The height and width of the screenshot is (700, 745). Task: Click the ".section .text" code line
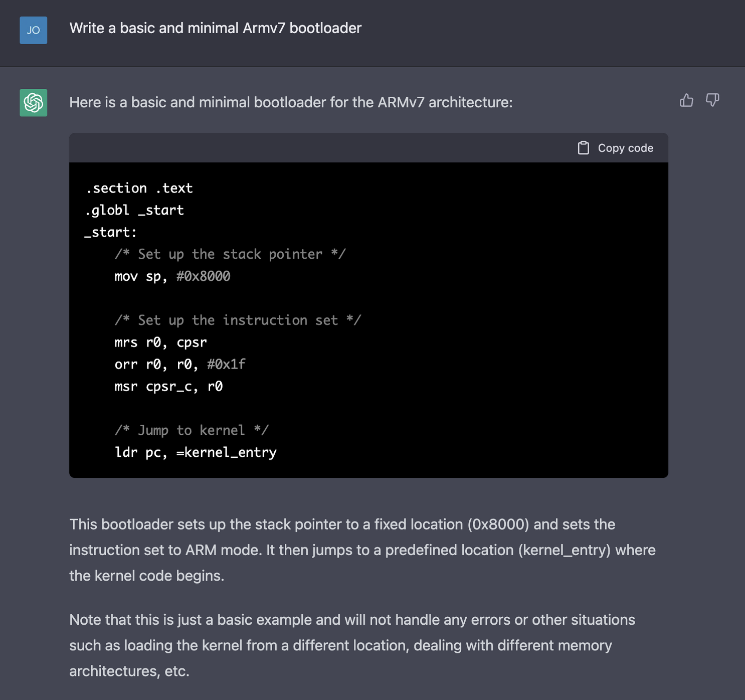[x=139, y=188]
